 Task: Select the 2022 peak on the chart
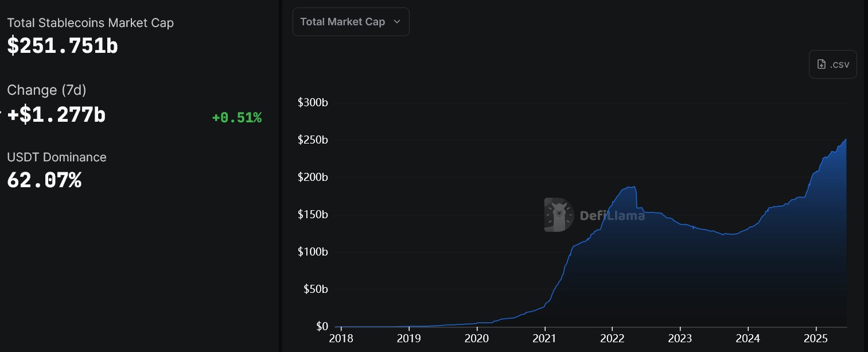(x=629, y=188)
